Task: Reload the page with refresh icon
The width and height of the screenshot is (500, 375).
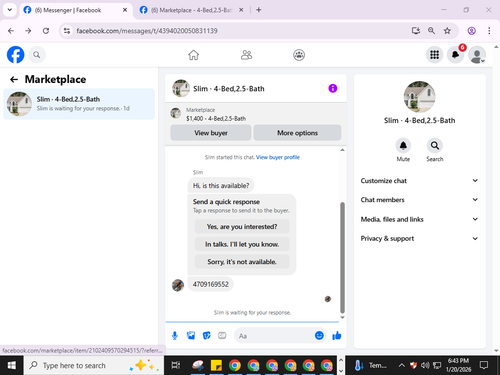Action: pyautogui.click(x=46, y=31)
